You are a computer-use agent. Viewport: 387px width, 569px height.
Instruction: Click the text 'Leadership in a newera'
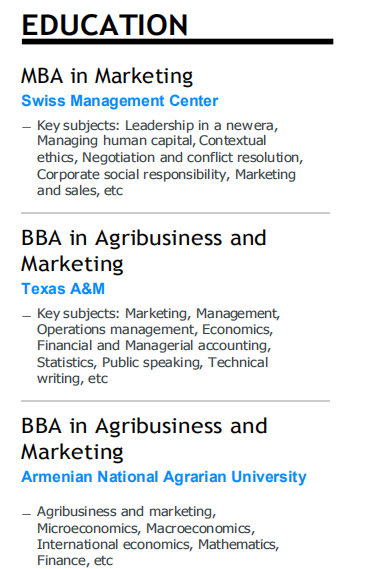tap(199, 126)
